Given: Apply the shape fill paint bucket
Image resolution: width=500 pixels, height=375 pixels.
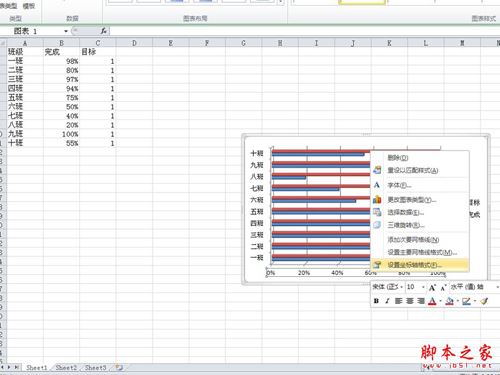Looking at the screenshot, I should 449,301.
